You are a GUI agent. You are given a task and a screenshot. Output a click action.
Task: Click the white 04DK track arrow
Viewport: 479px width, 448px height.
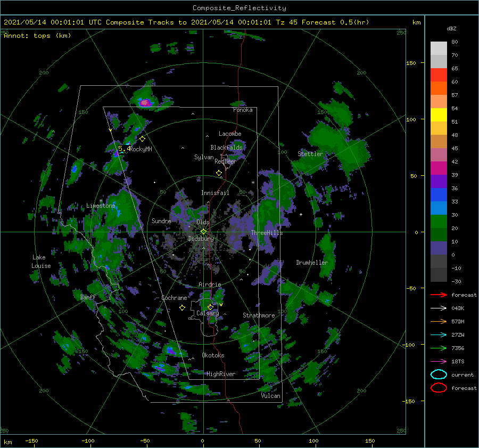[x=439, y=308]
